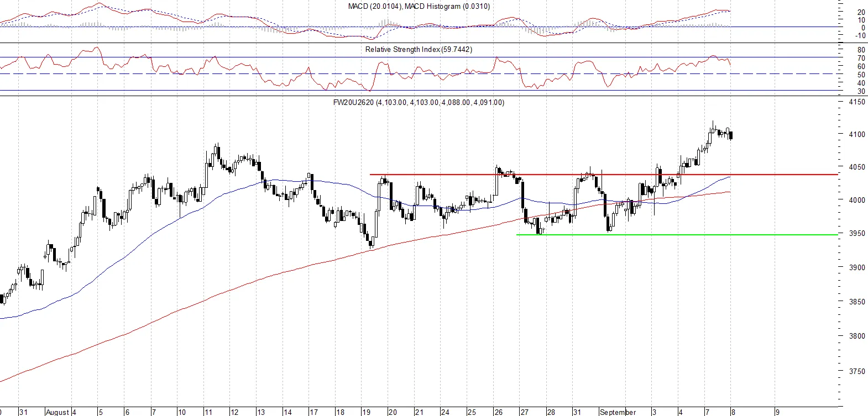Pick the 4050 price axis label
This screenshot has width=868, height=416.
pos(857,167)
